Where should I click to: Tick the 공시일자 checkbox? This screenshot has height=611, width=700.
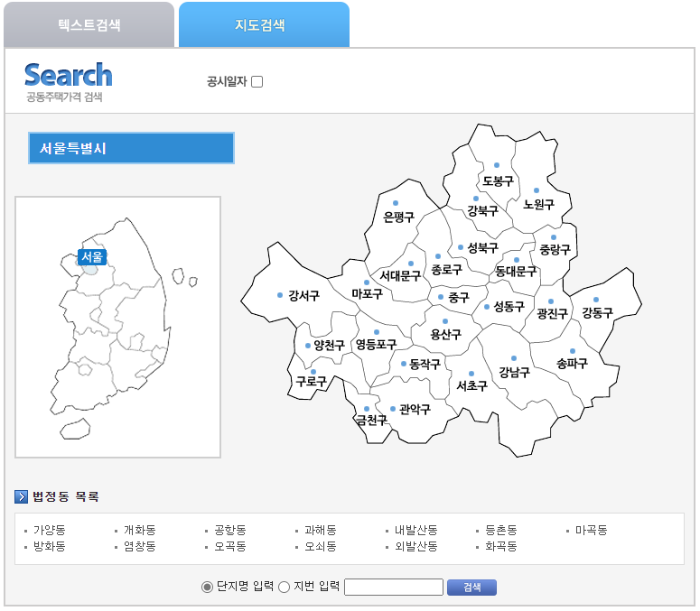[x=257, y=81]
